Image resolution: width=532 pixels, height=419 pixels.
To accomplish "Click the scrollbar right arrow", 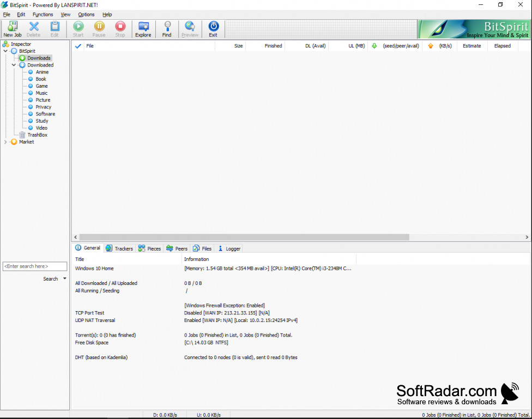I will tap(527, 237).
